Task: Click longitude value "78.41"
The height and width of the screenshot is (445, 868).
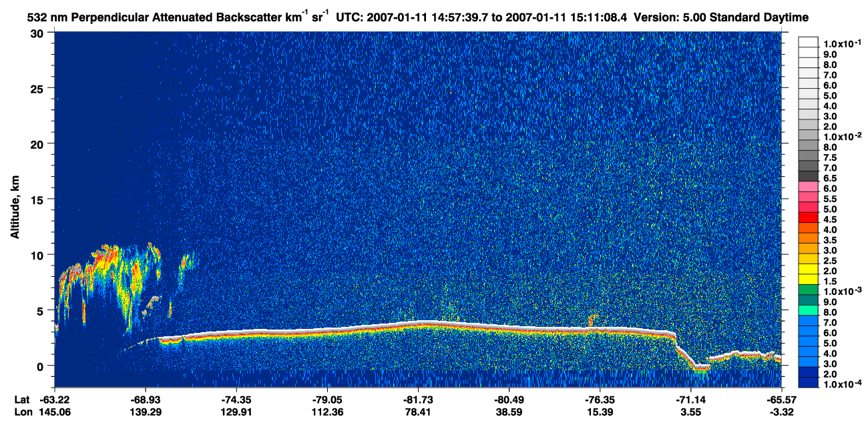Action: (418, 412)
